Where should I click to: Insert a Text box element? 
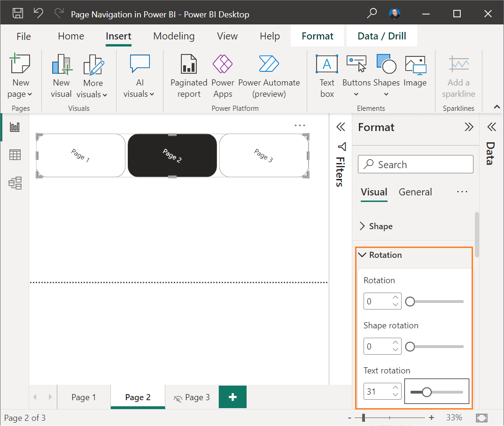[x=326, y=75]
